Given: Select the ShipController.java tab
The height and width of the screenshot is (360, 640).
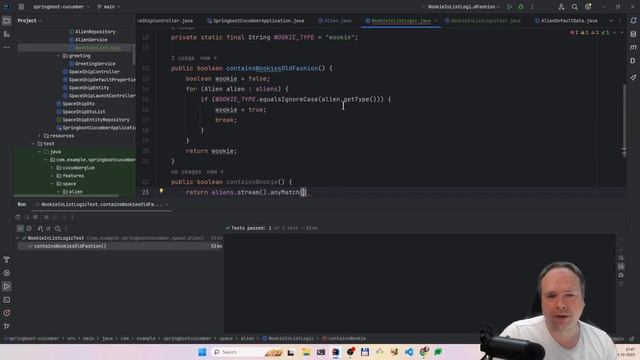Looking at the screenshot, I should point(166,21).
